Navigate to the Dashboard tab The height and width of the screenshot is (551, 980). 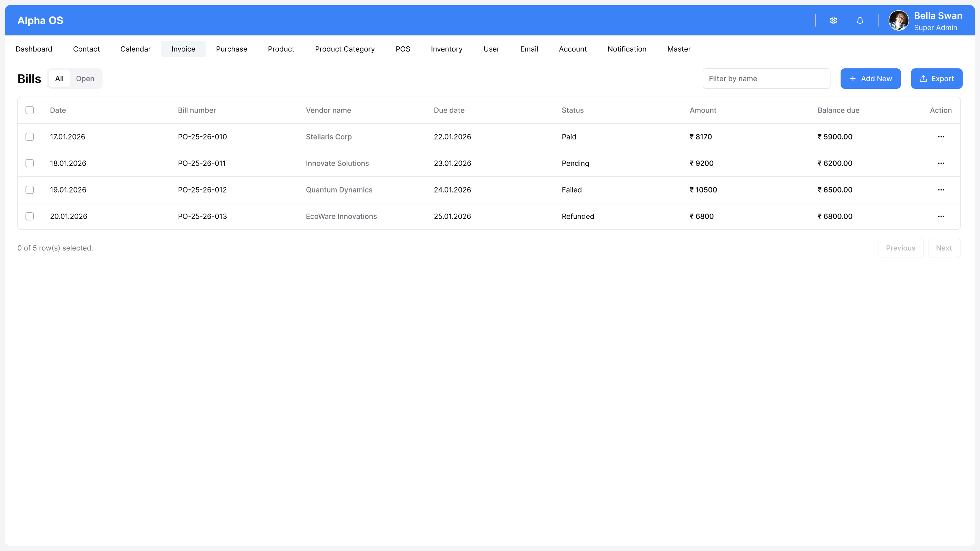(34, 49)
